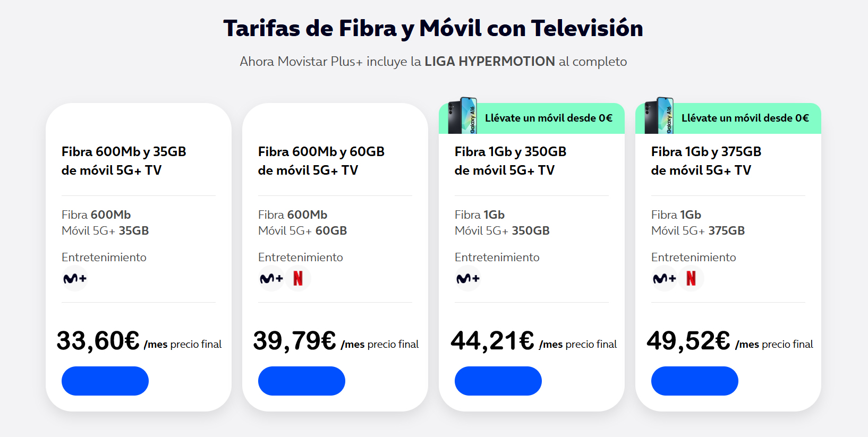Click the 44,21€ price text

pyautogui.click(x=492, y=340)
